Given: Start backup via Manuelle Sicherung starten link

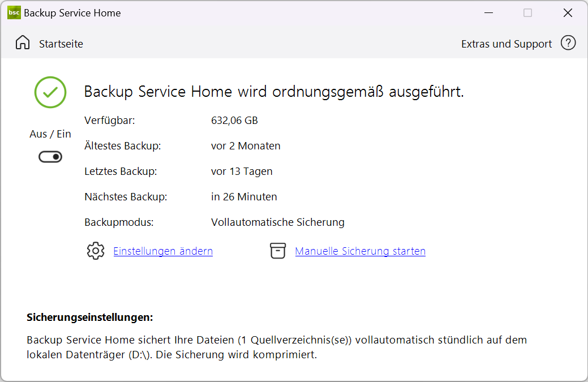Looking at the screenshot, I should point(360,251).
